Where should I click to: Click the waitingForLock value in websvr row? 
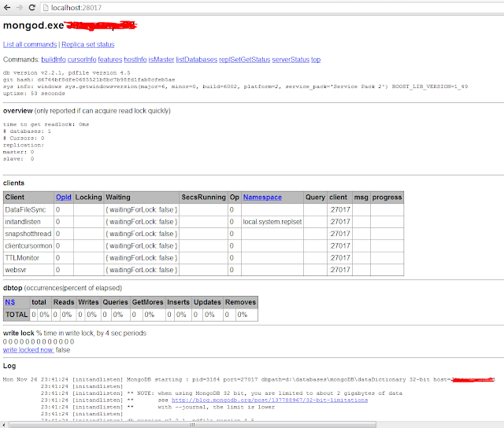point(142,270)
